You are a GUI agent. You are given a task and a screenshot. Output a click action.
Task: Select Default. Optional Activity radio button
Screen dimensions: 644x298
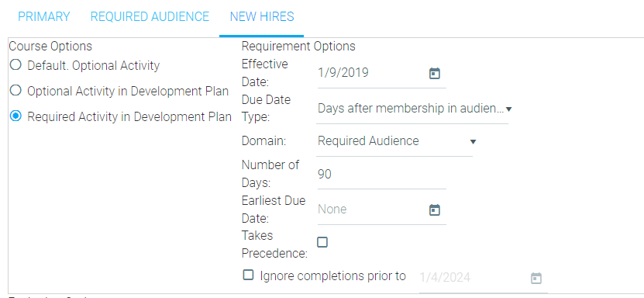coord(15,65)
